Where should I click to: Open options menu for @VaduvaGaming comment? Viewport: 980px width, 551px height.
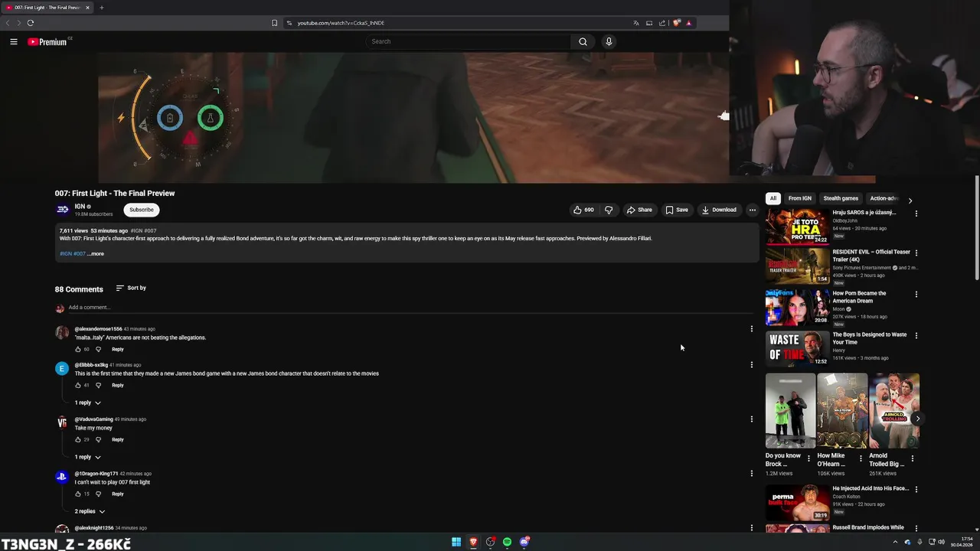coord(751,419)
